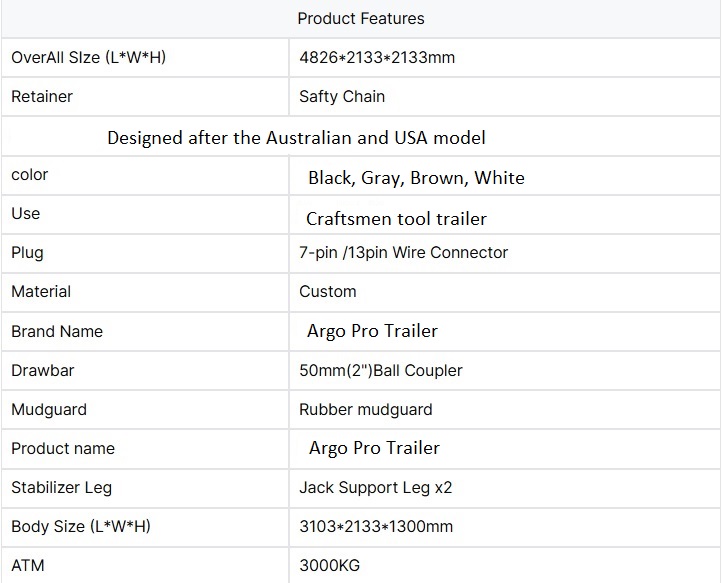Click the Safty Chain retainer value

pyautogui.click(x=342, y=97)
